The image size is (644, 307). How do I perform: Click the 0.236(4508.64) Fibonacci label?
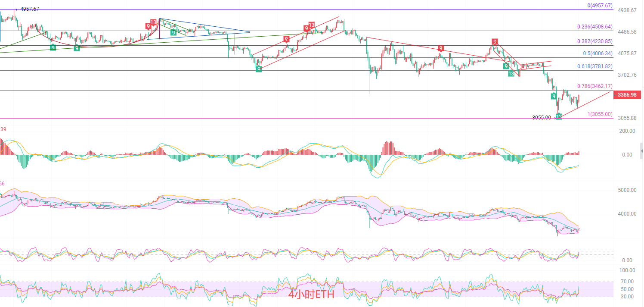(x=594, y=27)
